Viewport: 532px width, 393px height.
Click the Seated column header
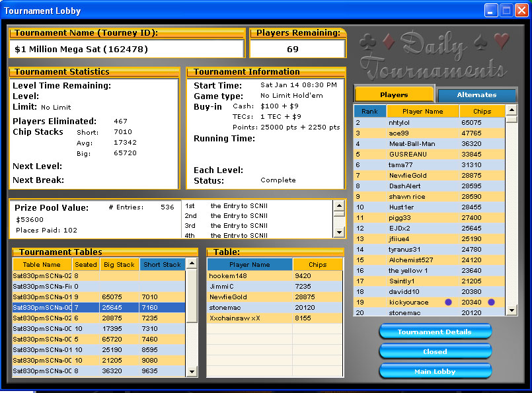pyautogui.click(x=86, y=265)
